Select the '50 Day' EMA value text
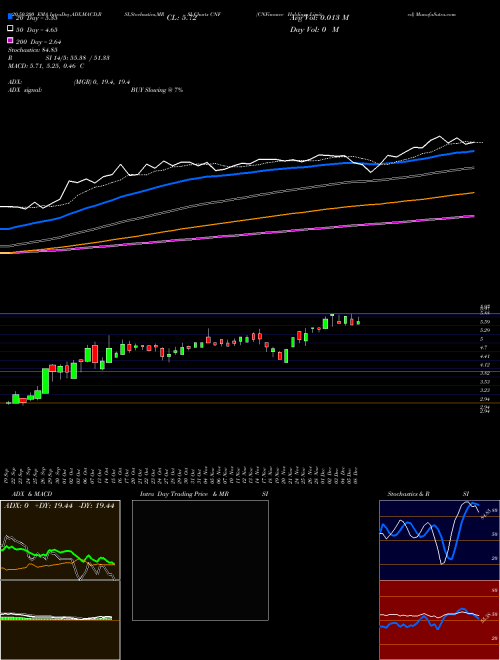This screenshot has width=500, height=660. point(37,30)
